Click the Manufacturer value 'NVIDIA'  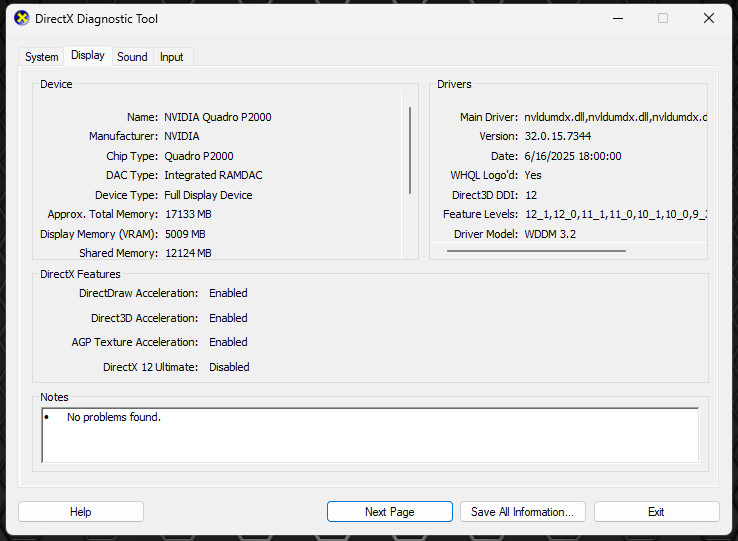[182, 137]
